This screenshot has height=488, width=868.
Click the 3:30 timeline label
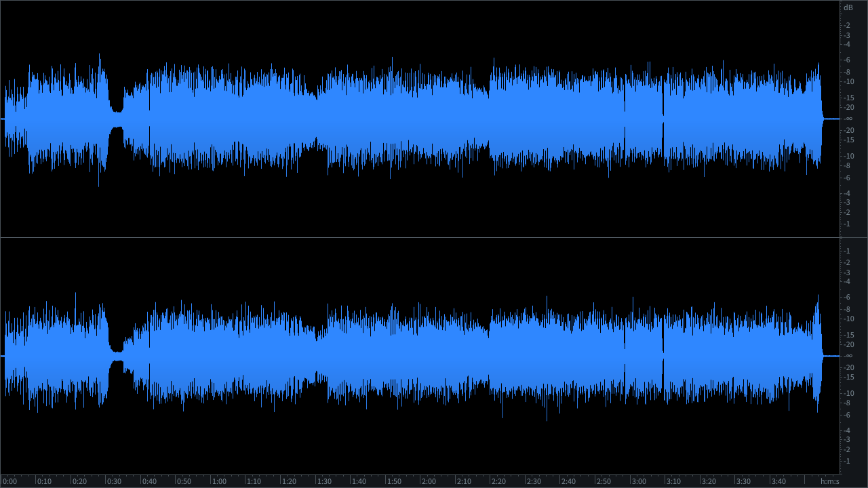click(x=743, y=481)
